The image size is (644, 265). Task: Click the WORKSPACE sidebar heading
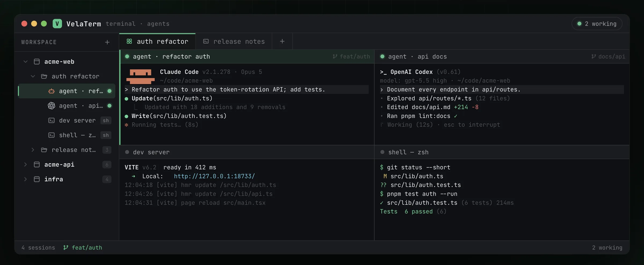[x=39, y=42]
